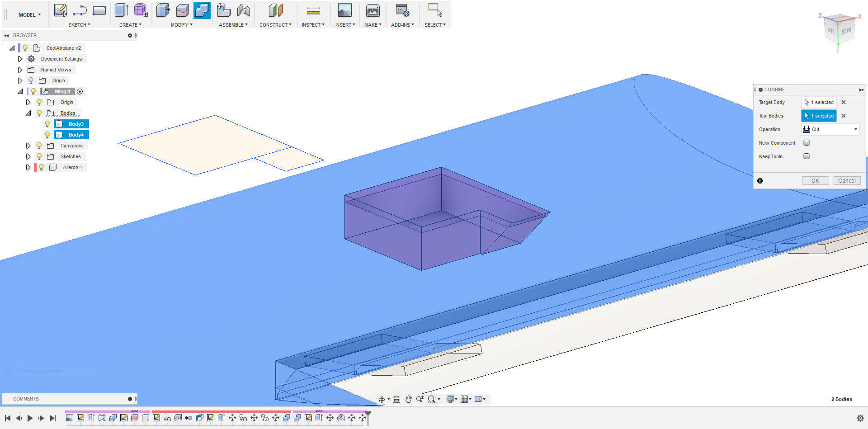Open the Operation dropdown set to Cut
Viewport: 868px width, 429px height.
point(830,129)
